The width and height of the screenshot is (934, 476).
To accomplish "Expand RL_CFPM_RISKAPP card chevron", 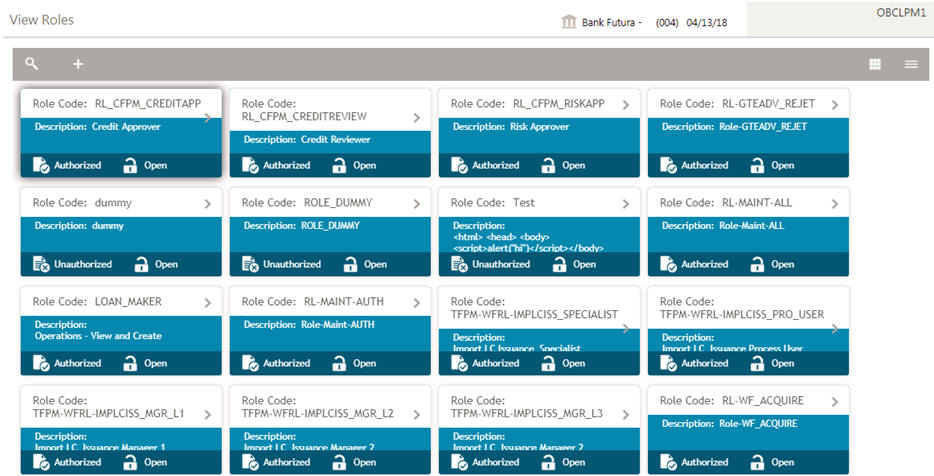I will pyautogui.click(x=626, y=105).
